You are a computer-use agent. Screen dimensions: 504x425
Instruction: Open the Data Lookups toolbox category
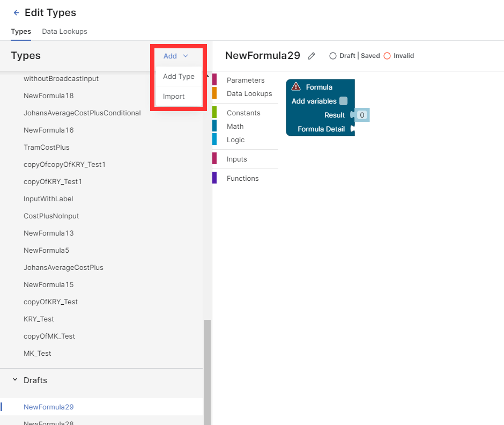click(249, 93)
